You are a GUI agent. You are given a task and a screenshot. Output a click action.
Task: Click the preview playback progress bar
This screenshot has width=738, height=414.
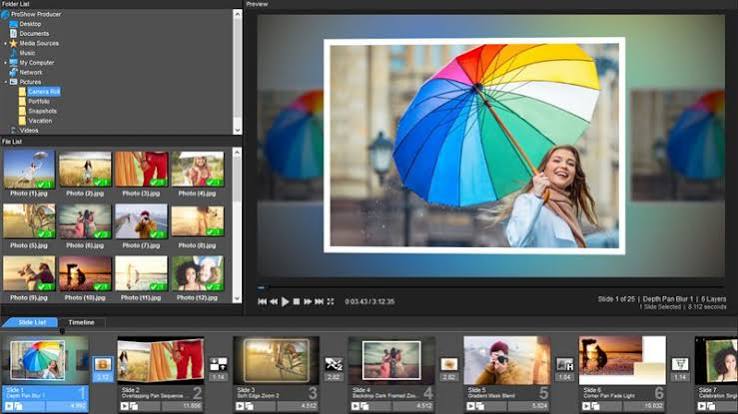489,287
